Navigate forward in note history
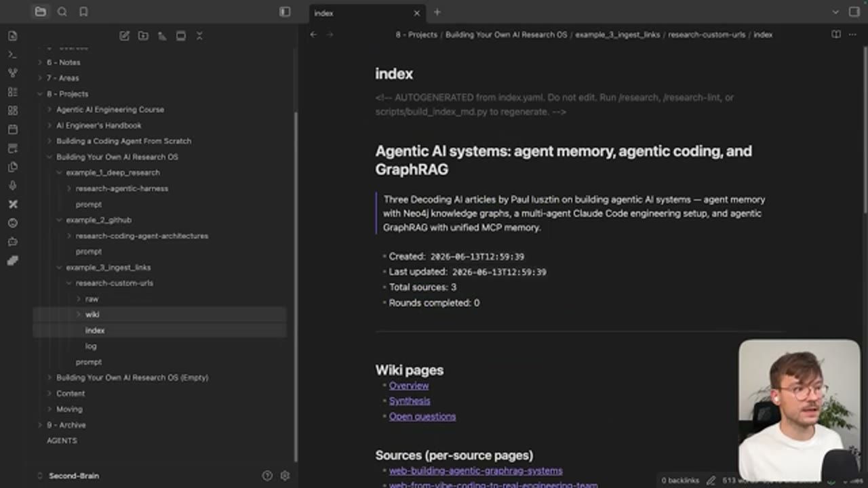The width and height of the screenshot is (868, 488). tap(330, 35)
